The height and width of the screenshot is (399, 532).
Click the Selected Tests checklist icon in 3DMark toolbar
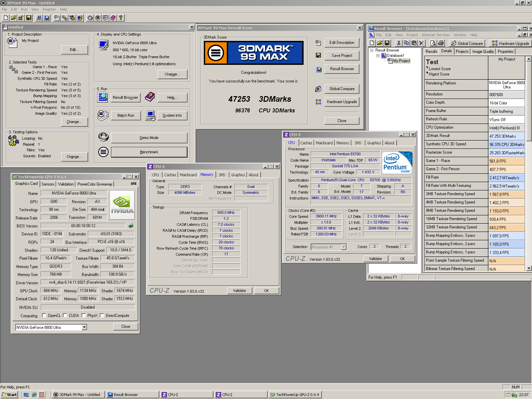point(65,18)
